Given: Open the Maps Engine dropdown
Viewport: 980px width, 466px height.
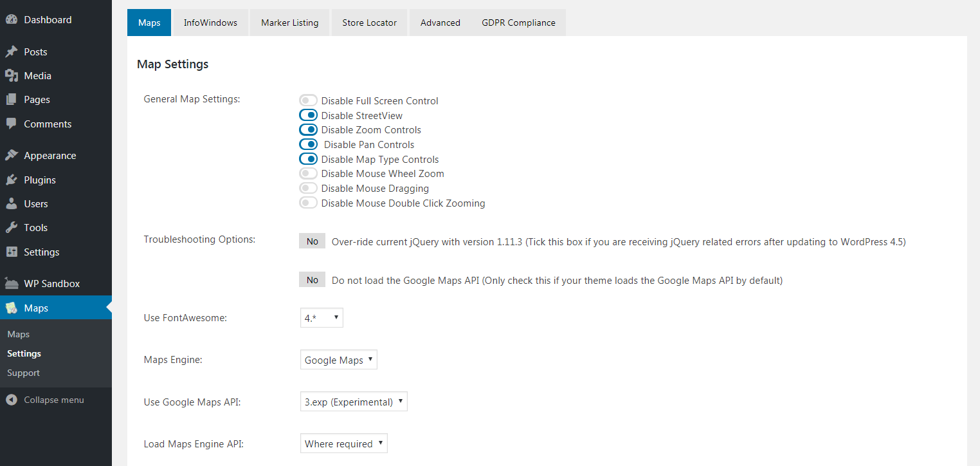Looking at the screenshot, I should point(339,360).
